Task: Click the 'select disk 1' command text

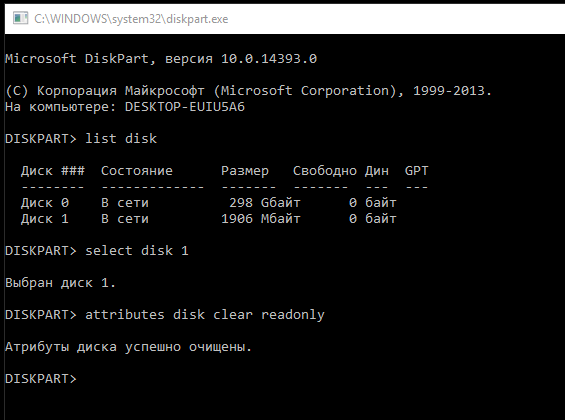Action: (x=137, y=251)
